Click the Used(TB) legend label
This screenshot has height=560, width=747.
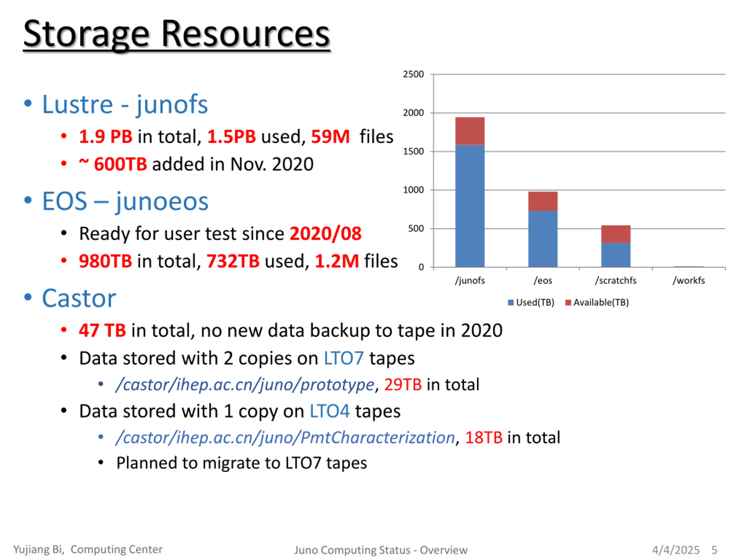tap(535, 302)
